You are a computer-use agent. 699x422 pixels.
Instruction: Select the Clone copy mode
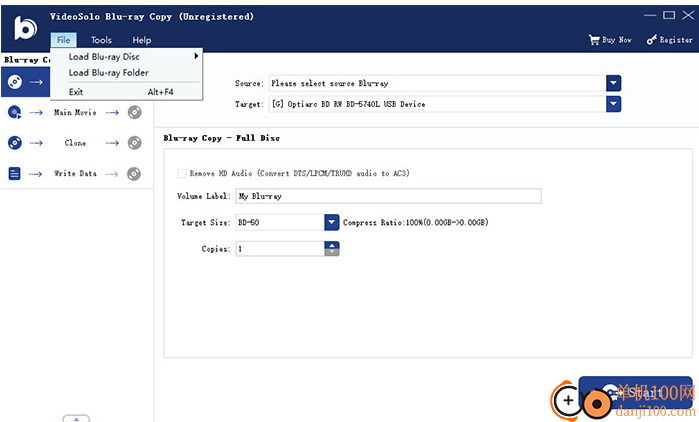[75, 143]
